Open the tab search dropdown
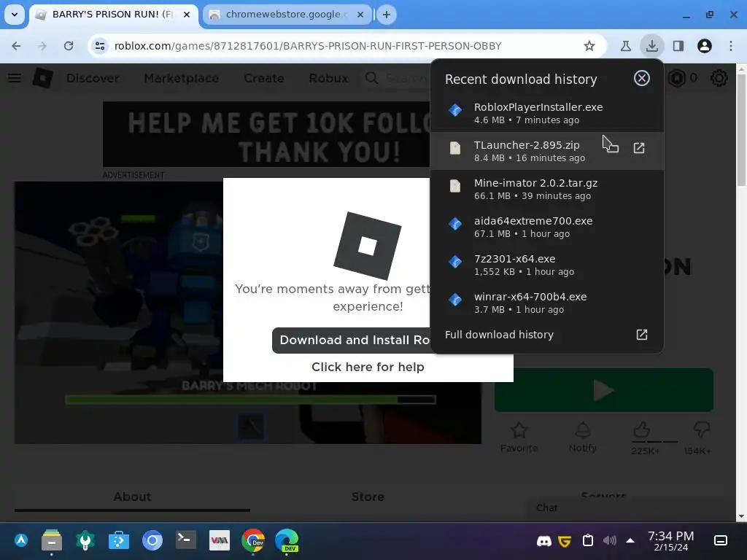Viewport: 747px width, 560px height. (x=15, y=15)
